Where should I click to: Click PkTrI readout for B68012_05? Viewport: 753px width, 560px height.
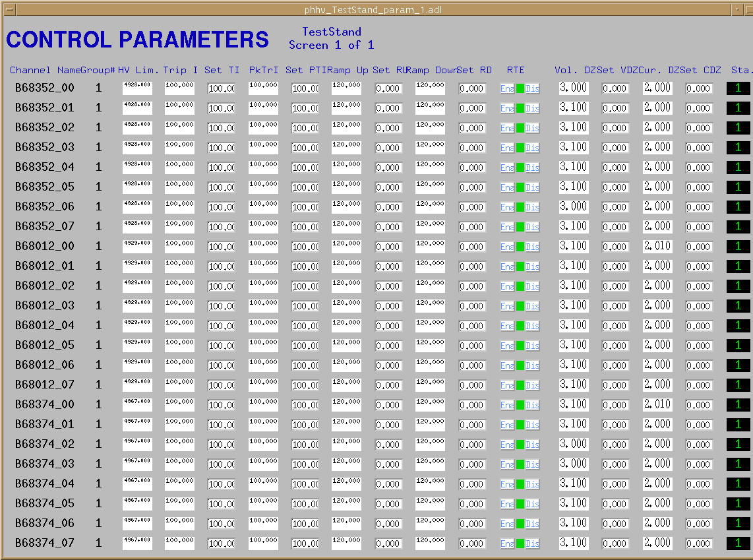pos(263,345)
